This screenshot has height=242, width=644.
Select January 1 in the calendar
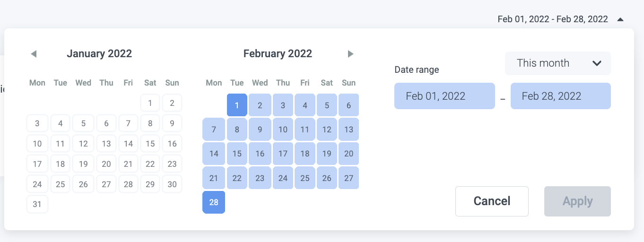pyautogui.click(x=150, y=103)
